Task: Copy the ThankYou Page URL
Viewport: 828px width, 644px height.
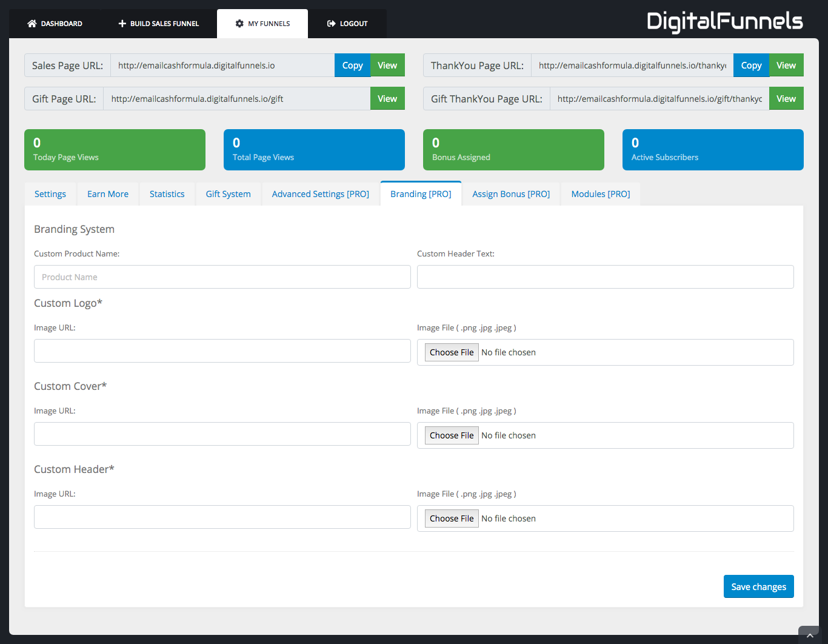Action: [752, 65]
